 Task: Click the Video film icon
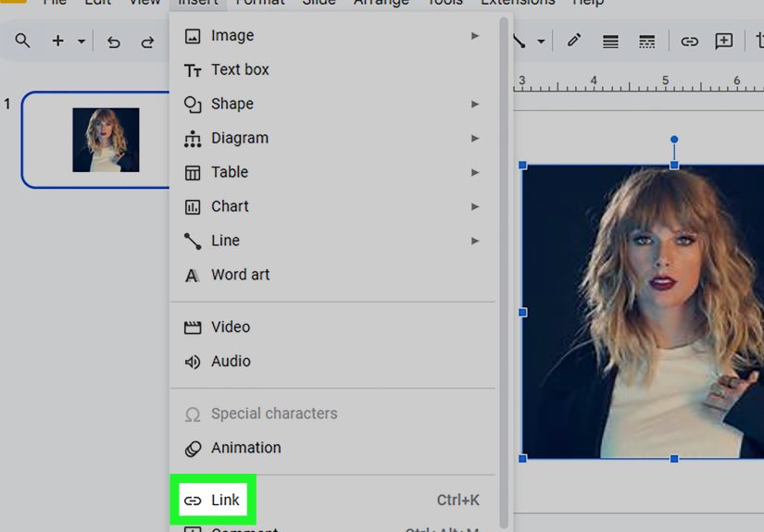coord(193,328)
